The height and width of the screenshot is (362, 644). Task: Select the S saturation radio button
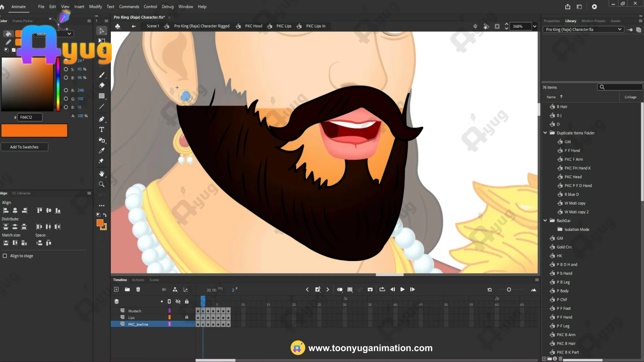[66, 69]
